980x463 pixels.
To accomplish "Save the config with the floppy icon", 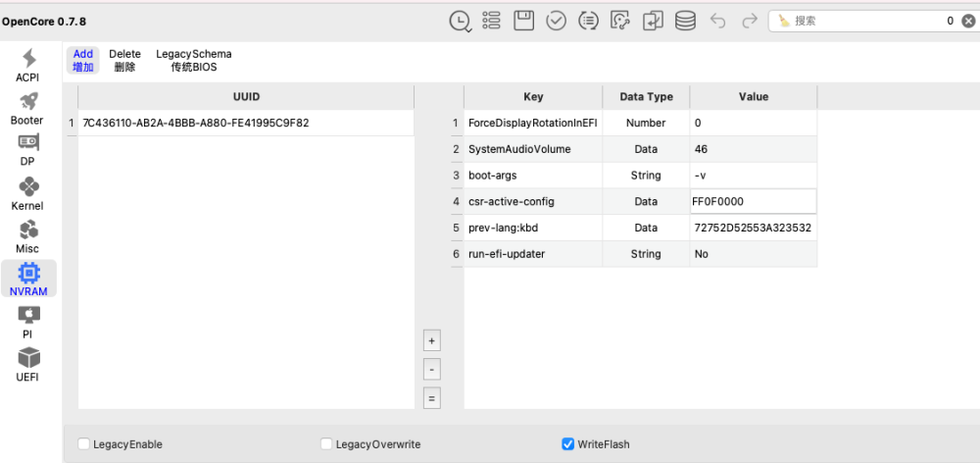I will (x=523, y=21).
